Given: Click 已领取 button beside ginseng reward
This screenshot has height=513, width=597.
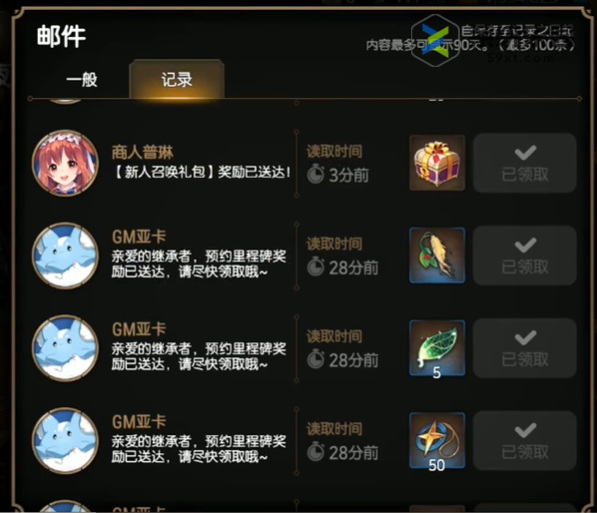Looking at the screenshot, I should coord(525,256).
